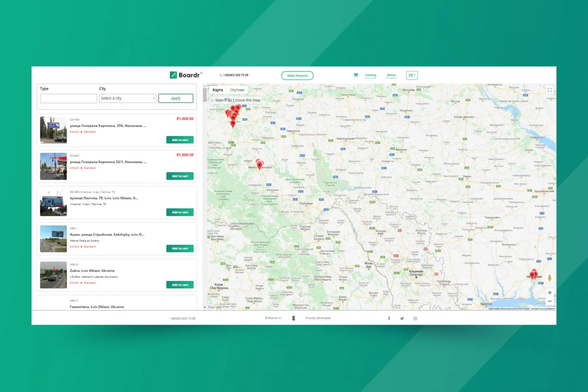The height and width of the screenshot is (392, 588).
Task: Click the map marker at Ивано-Франковск
Action: tap(260, 165)
